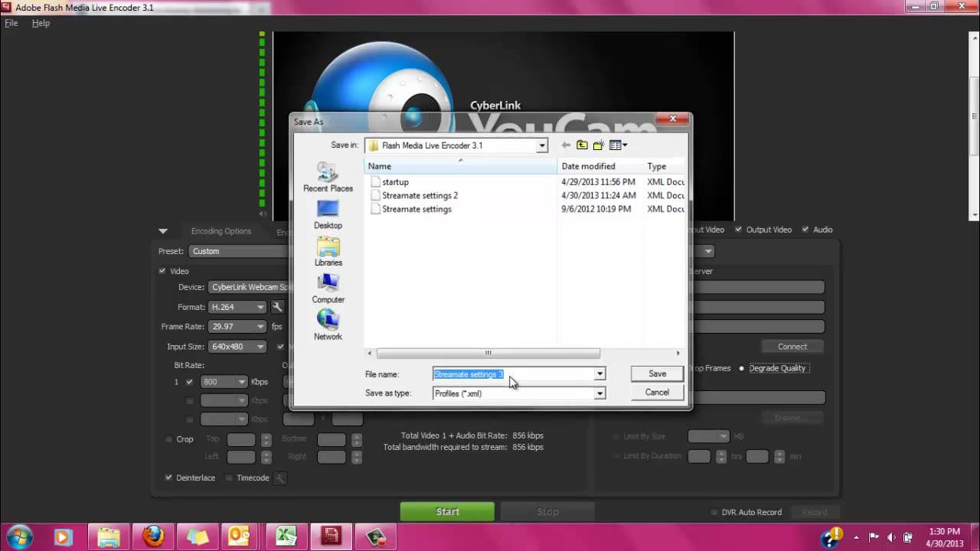Select the Streamate settings 2 file

413,195
